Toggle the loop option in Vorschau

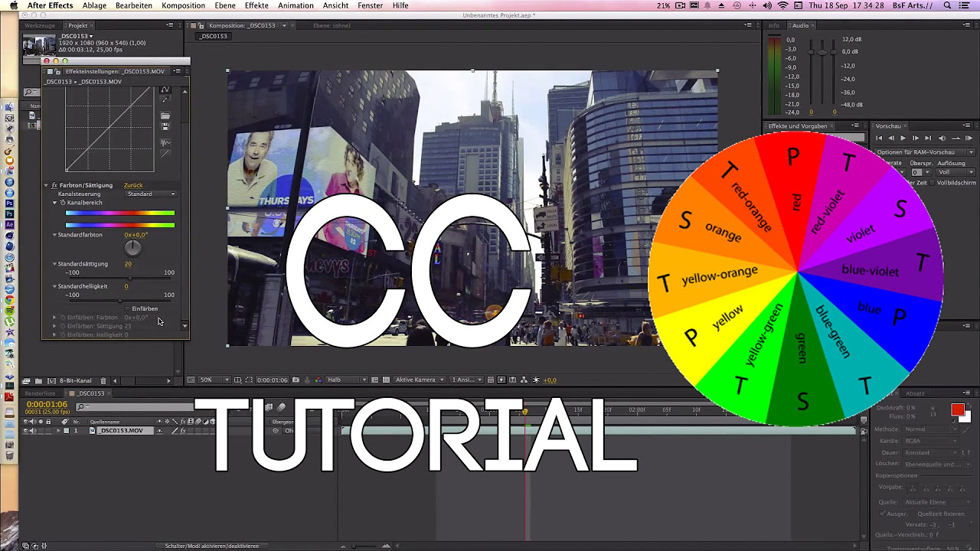955,139
